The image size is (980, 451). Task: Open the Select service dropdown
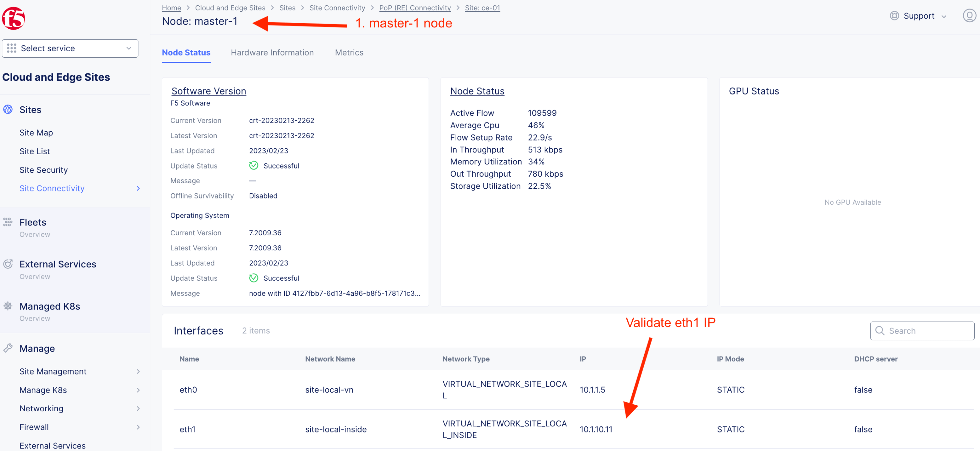(70, 48)
